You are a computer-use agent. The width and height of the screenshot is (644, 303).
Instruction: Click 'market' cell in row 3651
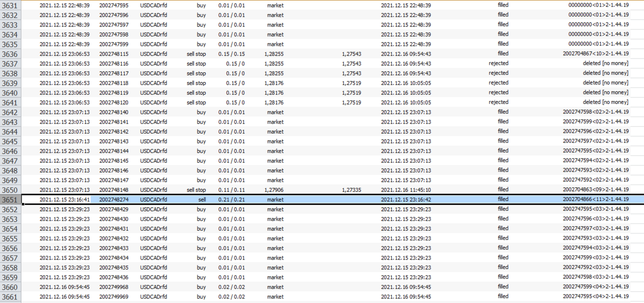point(275,199)
